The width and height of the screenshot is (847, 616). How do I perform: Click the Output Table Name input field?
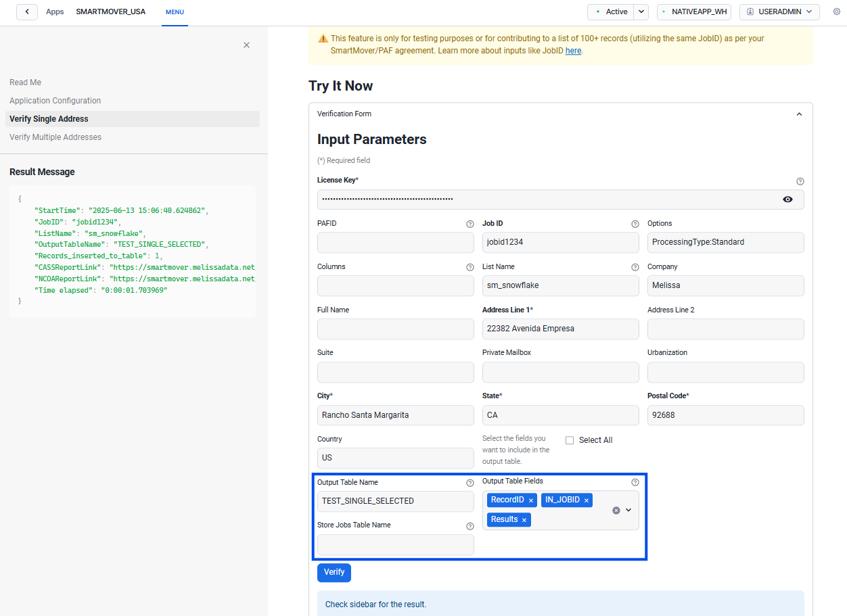396,501
